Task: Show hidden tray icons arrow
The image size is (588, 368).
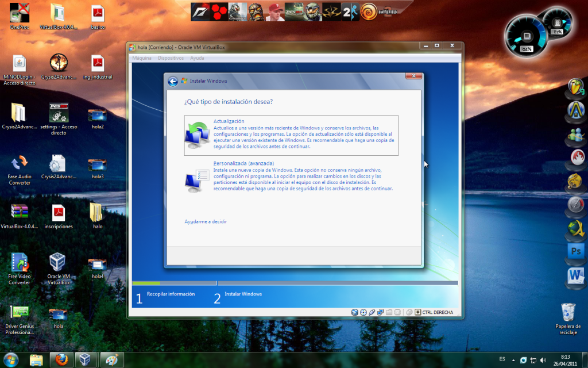Action: coord(513,360)
